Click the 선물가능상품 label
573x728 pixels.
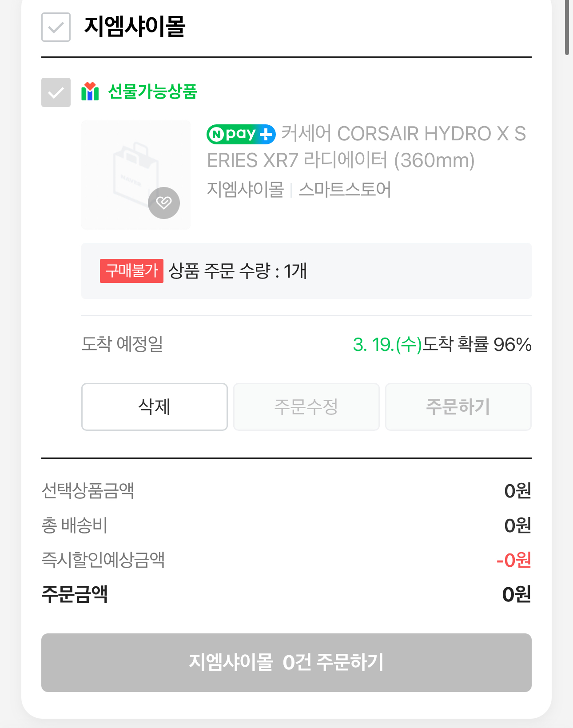tap(152, 91)
